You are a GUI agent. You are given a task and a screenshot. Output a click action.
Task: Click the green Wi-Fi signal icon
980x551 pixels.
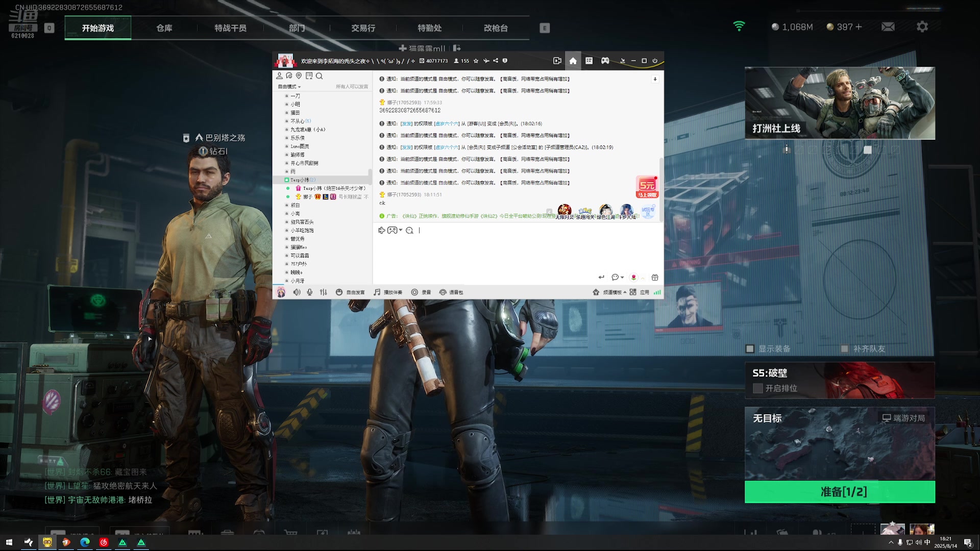tap(739, 26)
